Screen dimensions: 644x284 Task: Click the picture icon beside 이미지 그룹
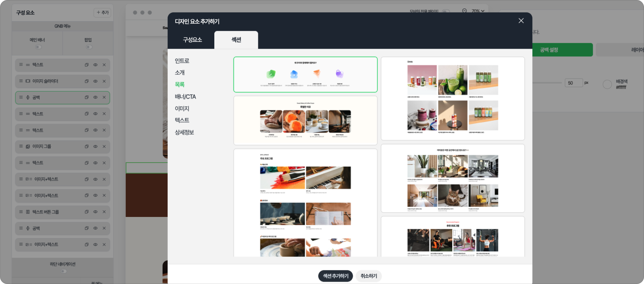click(28, 147)
